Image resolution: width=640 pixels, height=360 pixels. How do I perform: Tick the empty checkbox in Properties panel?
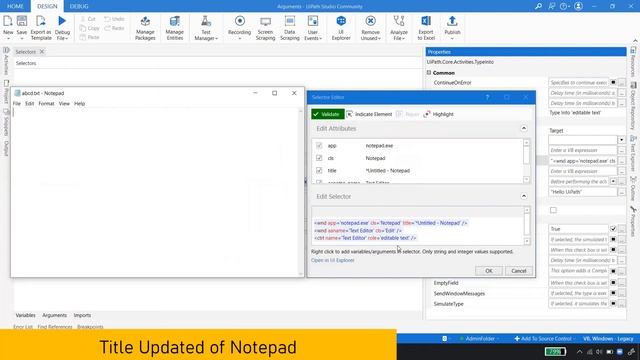(553, 210)
